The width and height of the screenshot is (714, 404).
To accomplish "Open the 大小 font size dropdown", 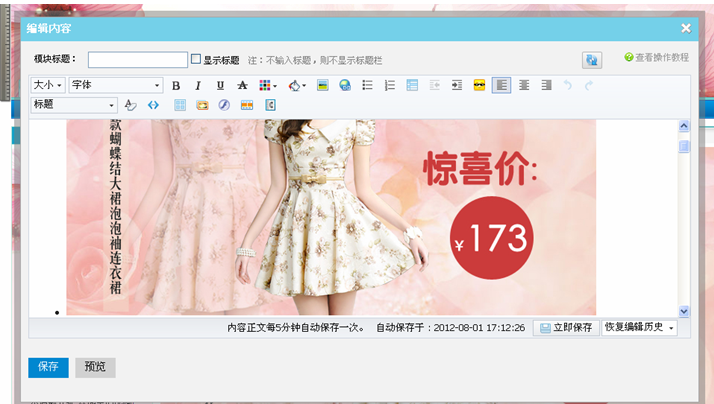I will 47,86.
